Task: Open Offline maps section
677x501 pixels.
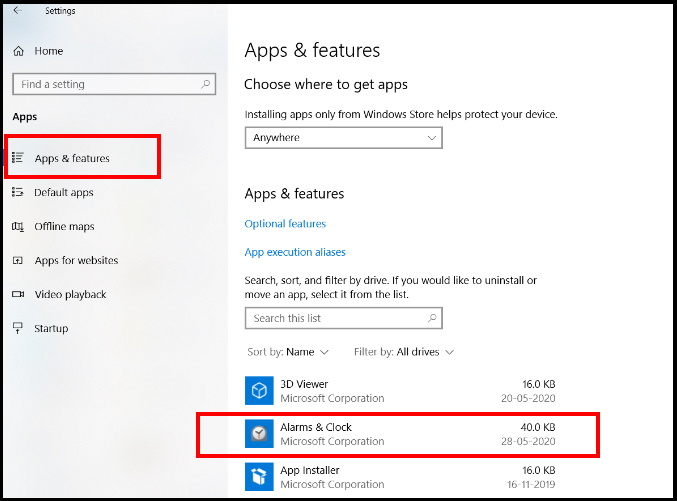Action: pyautogui.click(x=64, y=226)
